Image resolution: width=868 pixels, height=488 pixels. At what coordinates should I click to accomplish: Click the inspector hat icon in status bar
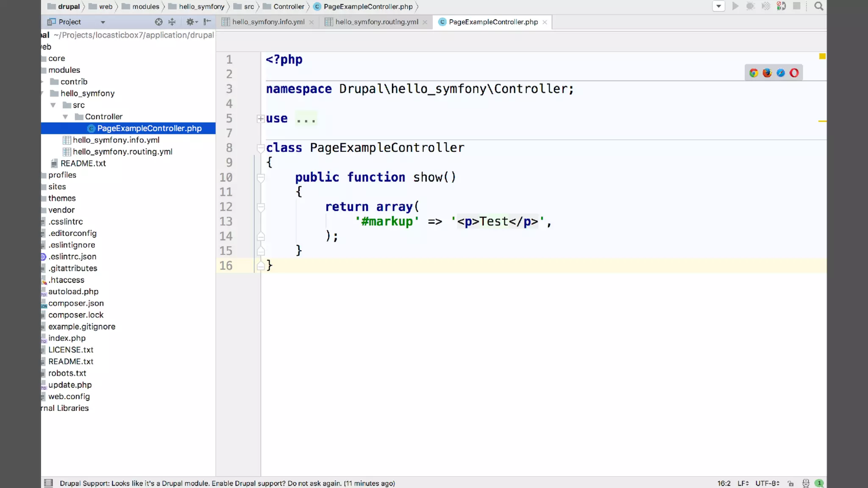806,483
